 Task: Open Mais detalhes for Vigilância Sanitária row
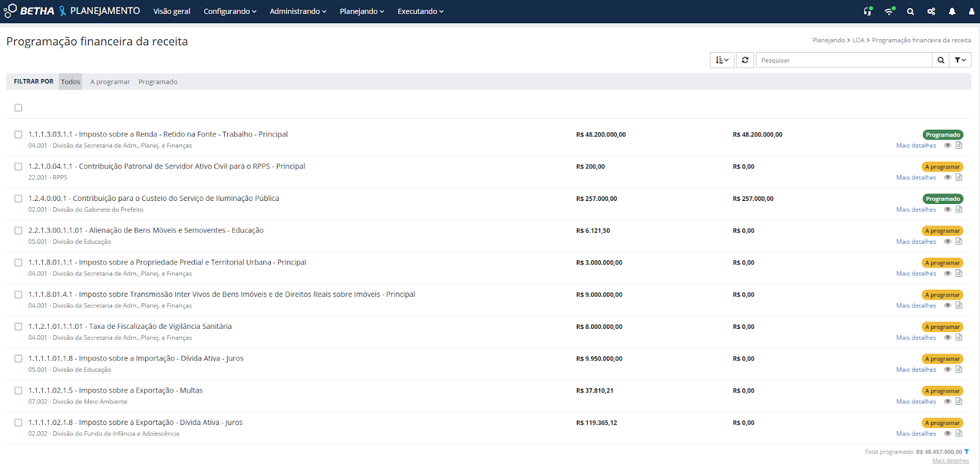pyautogui.click(x=916, y=337)
